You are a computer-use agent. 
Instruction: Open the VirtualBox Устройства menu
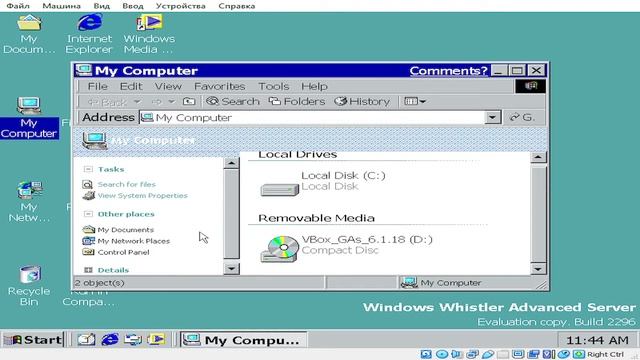180,6
